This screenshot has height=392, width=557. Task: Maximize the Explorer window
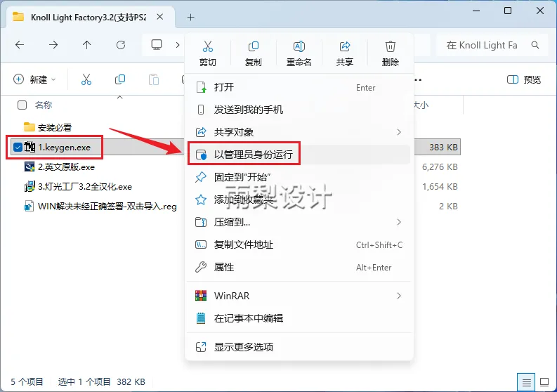pos(508,11)
